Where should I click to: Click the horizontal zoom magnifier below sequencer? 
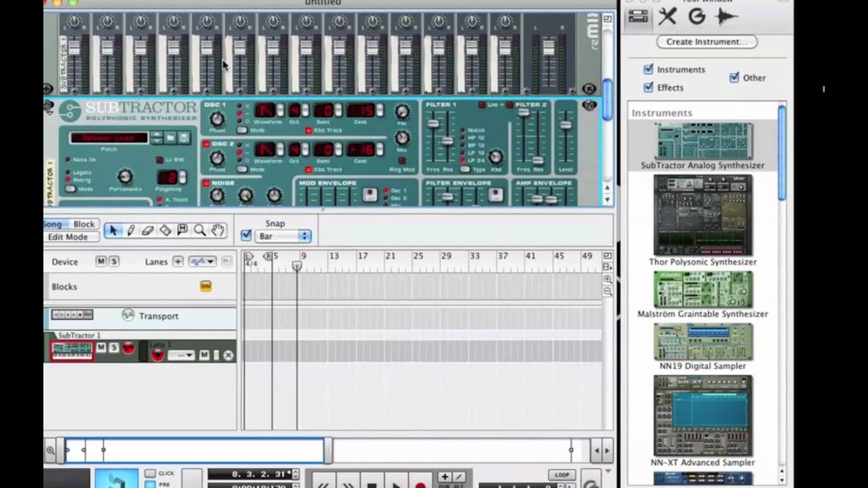point(51,450)
